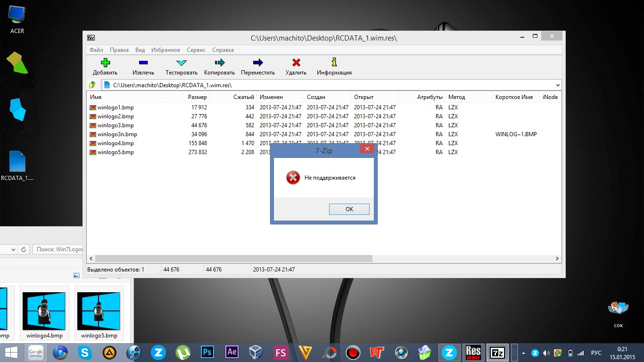The width and height of the screenshot is (644, 362).
Task: Sort by the Сжатый column header
Action: [x=233, y=97]
